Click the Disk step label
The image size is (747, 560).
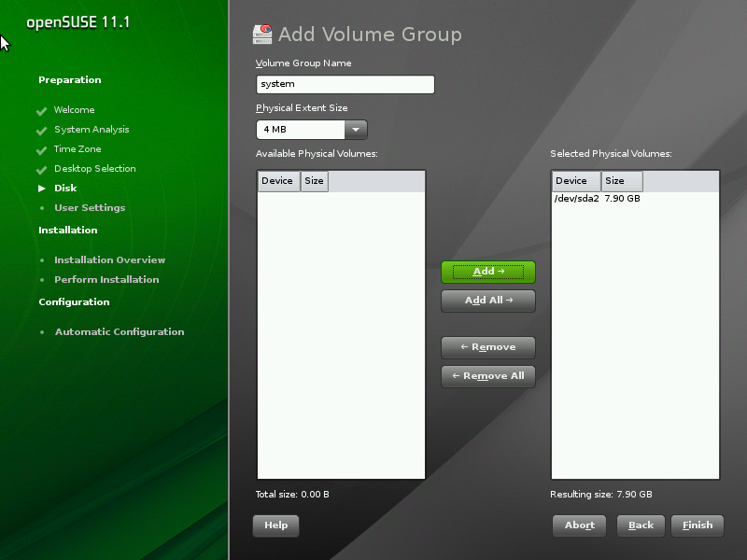(x=65, y=189)
